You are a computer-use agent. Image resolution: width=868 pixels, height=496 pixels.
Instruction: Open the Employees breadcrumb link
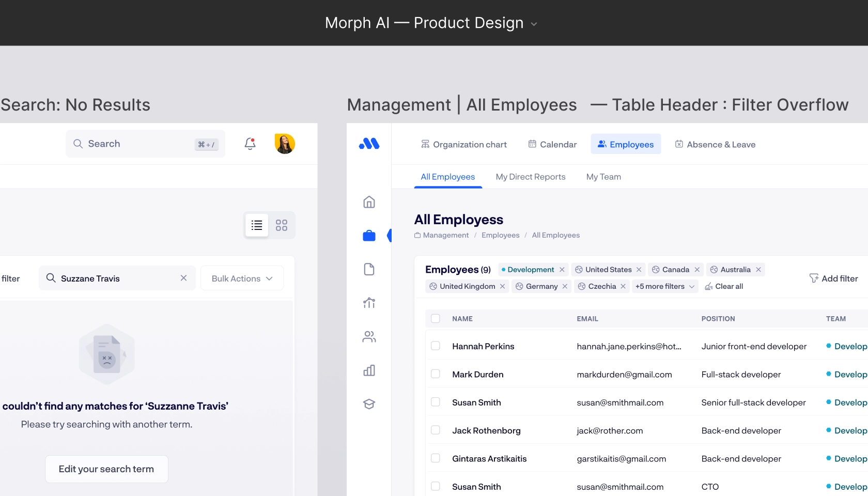tap(501, 235)
